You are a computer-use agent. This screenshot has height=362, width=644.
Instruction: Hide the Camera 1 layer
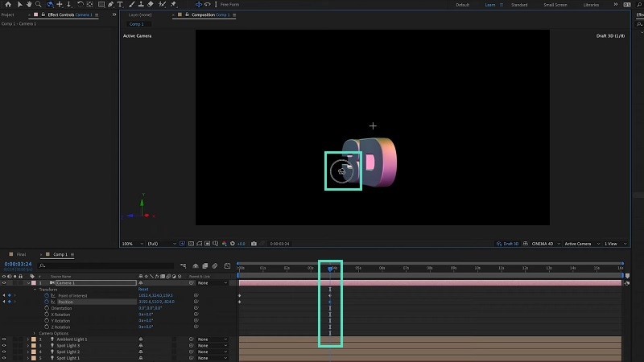[4, 283]
